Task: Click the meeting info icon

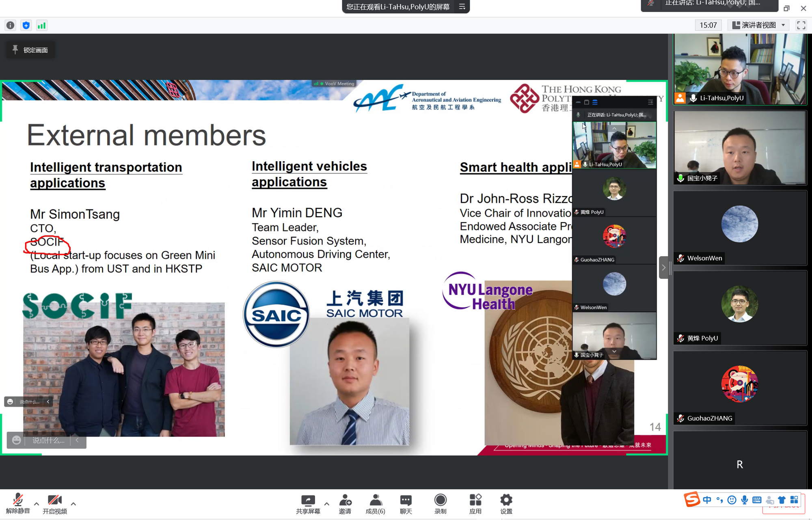Action: coord(10,25)
